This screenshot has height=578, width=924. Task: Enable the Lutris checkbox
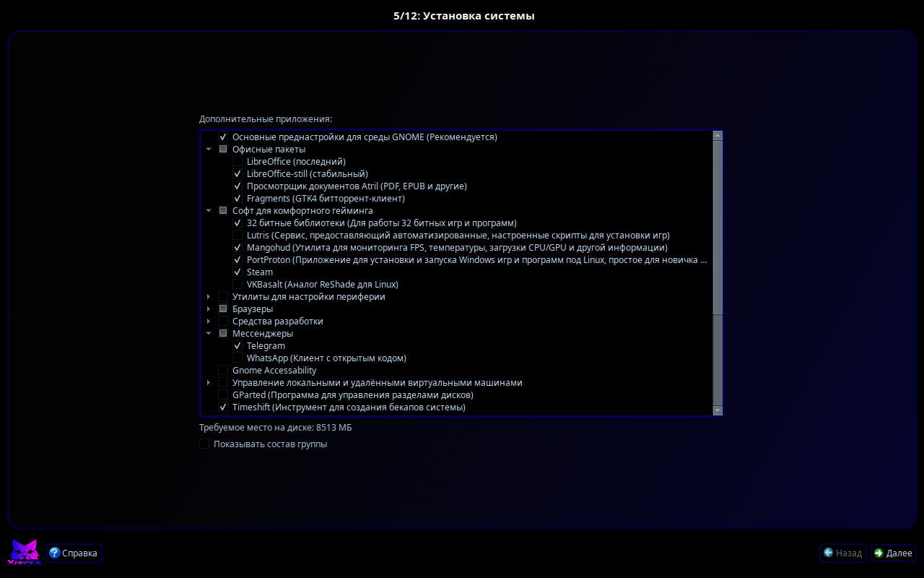click(237, 236)
